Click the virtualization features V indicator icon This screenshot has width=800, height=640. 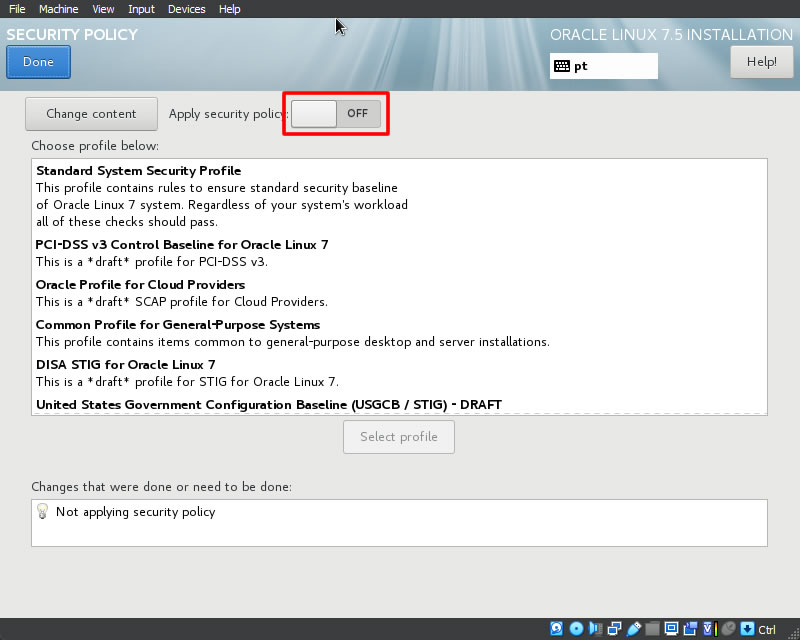coord(710,628)
